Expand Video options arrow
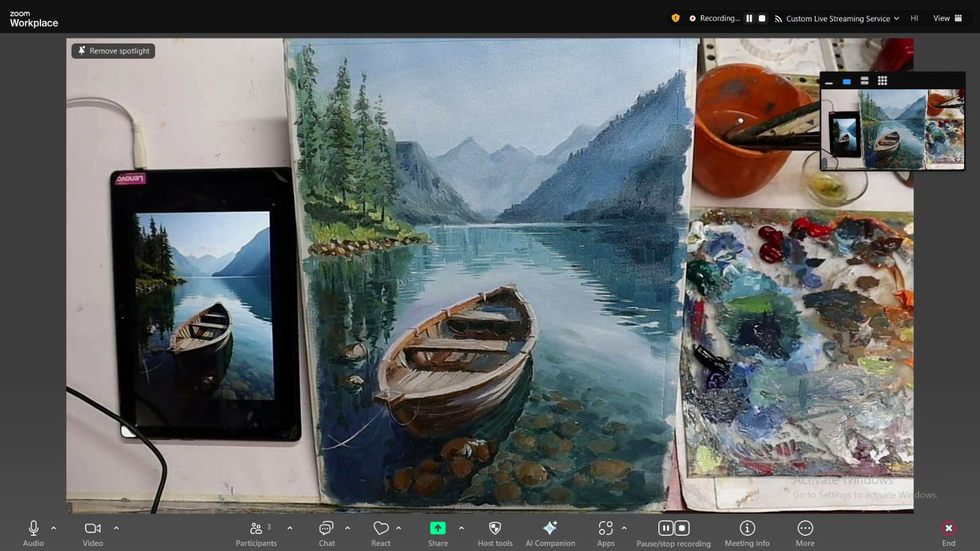Image resolution: width=980 pixels, height=551 pixels. coord(116,528)
